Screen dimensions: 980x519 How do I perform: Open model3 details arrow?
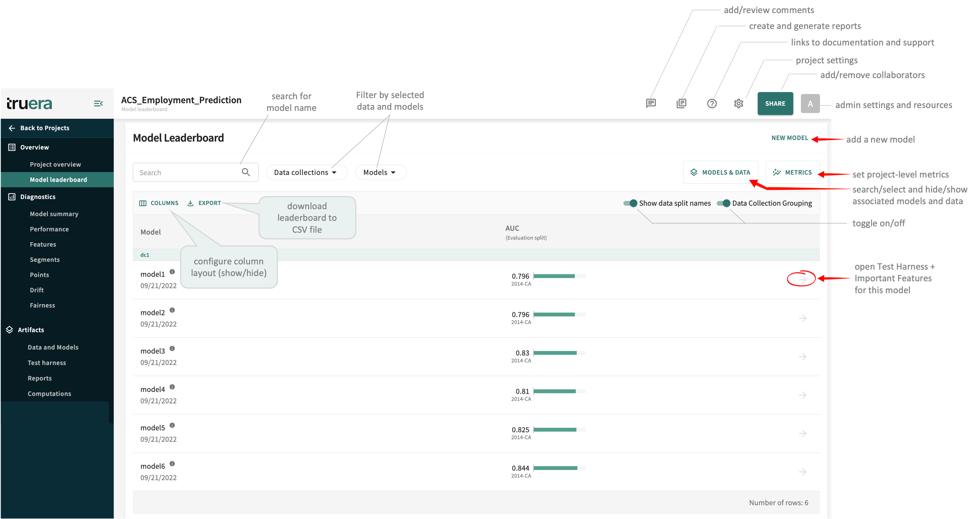click(802, 357)
